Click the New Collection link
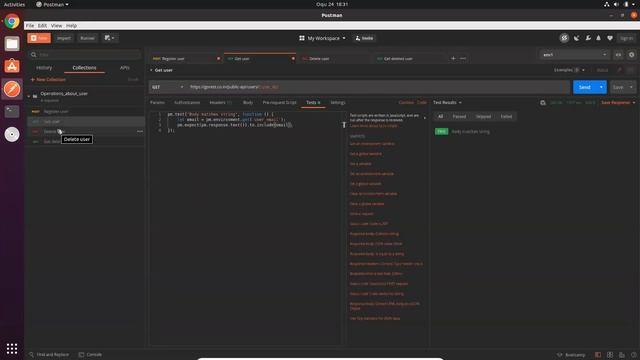The width and height of the screenshot is (640, 360). point(48,80)
